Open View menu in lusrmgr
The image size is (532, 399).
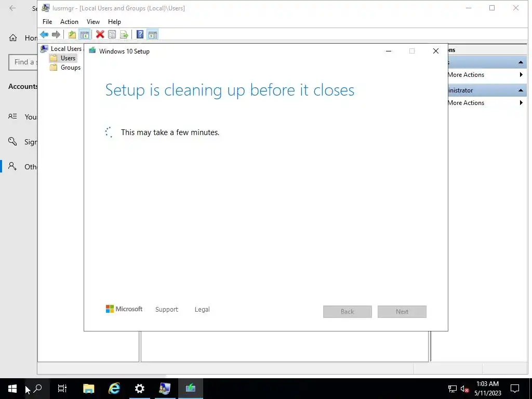93,22
